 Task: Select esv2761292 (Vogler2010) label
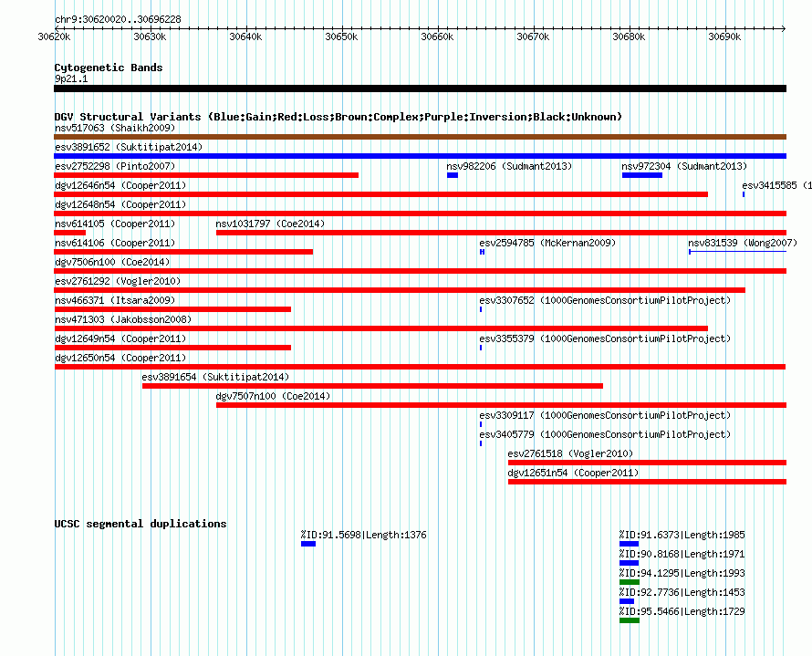coord(118,281)
